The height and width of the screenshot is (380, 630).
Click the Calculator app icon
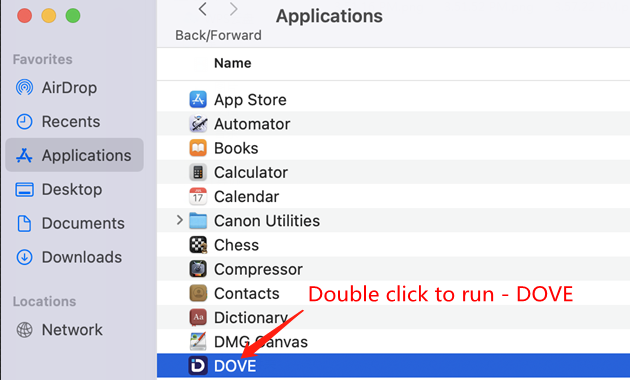point(198,172)
